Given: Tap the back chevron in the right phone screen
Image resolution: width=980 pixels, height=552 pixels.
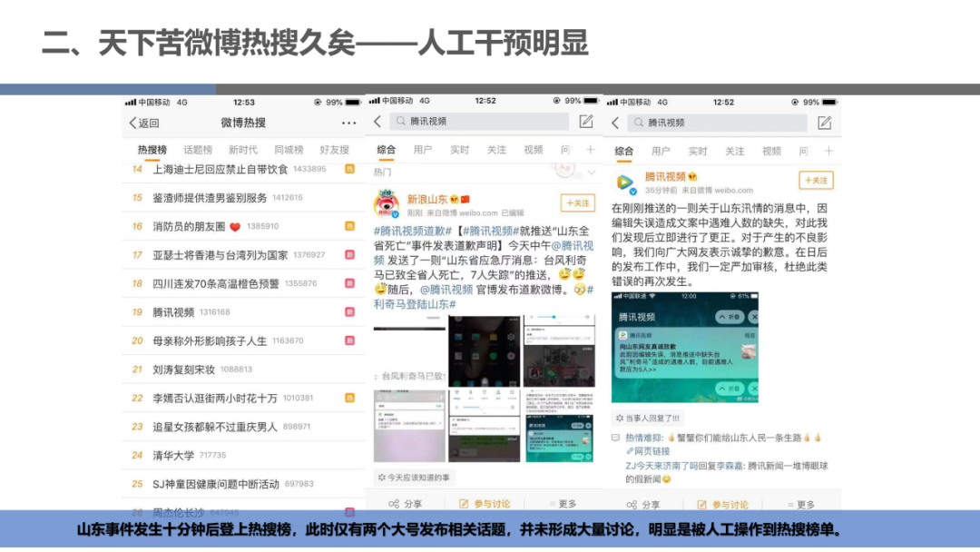Looking at the screenshot, I should pyautogui.click(x=615, y=123).
